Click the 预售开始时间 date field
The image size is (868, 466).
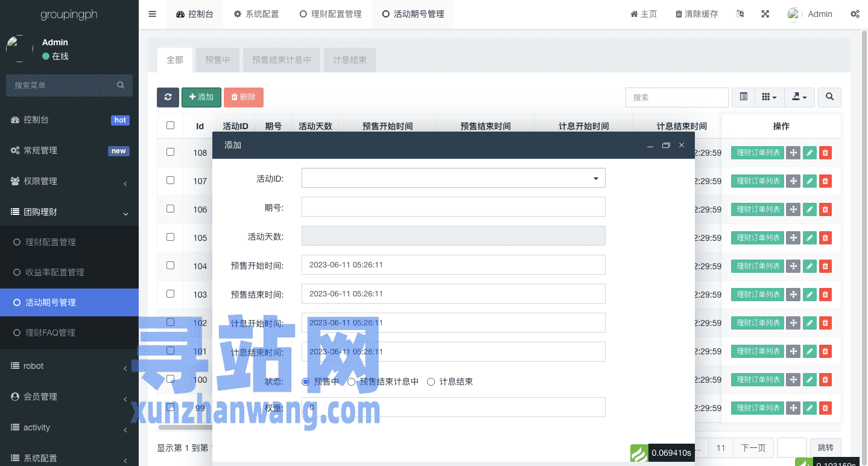[x=453, y=265]
